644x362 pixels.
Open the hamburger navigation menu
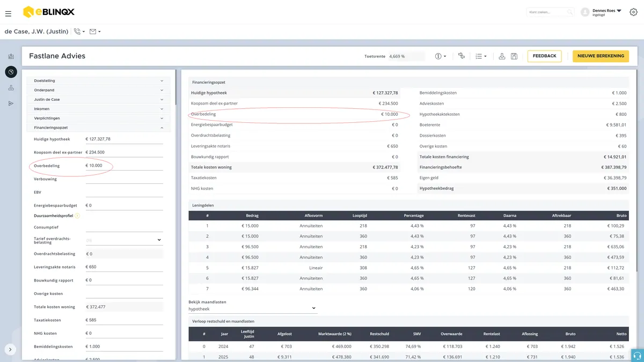click(x=8, y=13)
